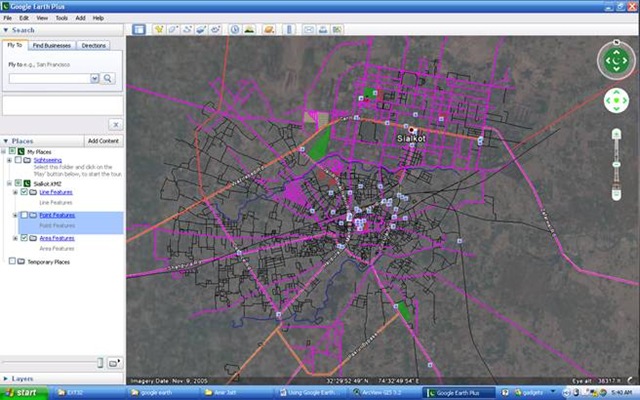The width and height of the screenshot is (640, 400).
Task: Click the north N on the compass ring
Action: [616, 42]
